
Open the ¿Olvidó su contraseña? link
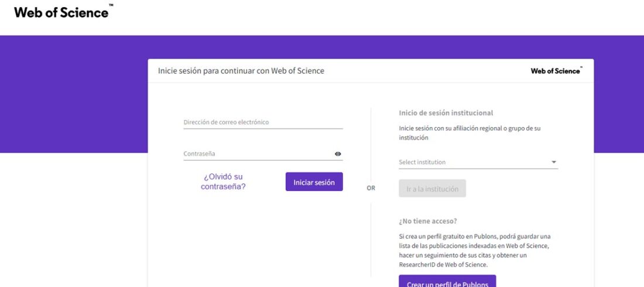[x=223, y=182]
